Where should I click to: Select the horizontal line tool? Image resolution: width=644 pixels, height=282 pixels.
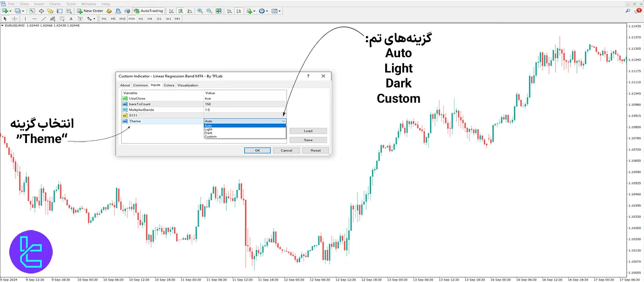click(34, 19)
